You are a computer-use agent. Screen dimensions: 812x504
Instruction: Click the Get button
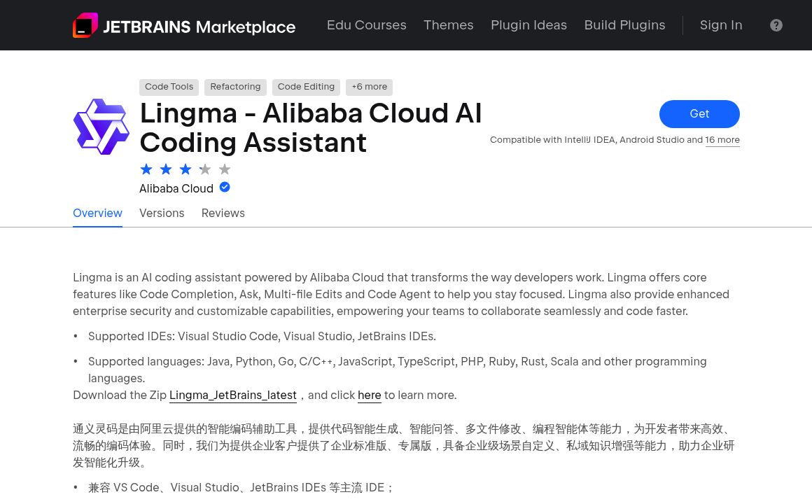click(x=699, y=113)
